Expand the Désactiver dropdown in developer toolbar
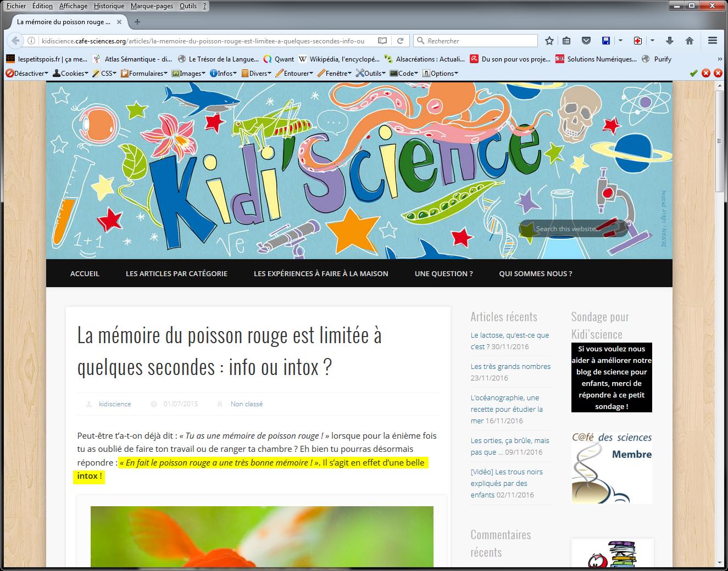The width and height of the screenshot is (728, 571). pos(27,73)
